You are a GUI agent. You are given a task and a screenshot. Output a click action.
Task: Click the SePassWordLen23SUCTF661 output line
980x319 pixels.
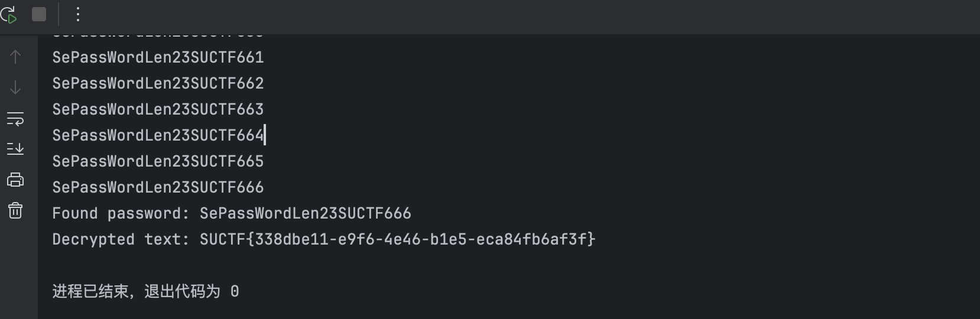point(158,57)
